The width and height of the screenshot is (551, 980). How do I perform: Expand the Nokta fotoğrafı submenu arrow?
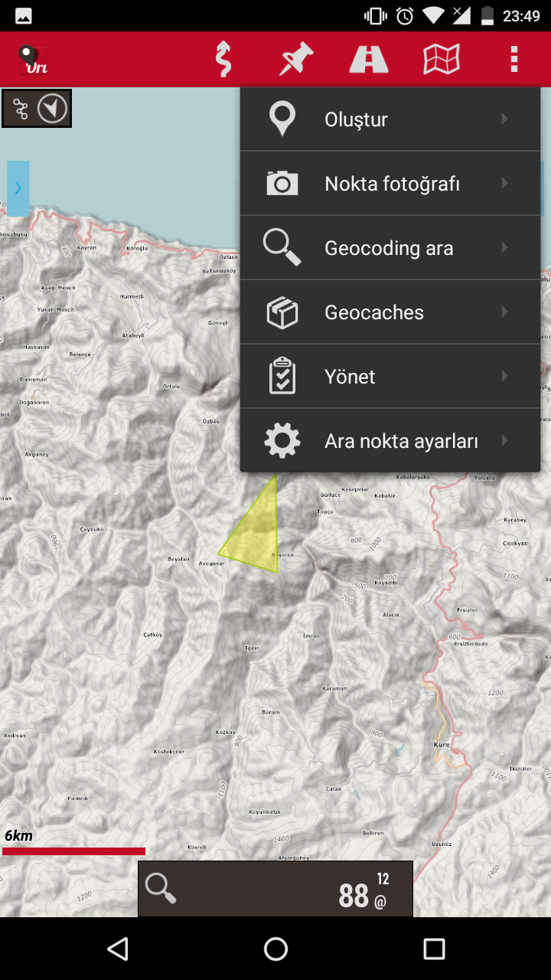(504, 183)
